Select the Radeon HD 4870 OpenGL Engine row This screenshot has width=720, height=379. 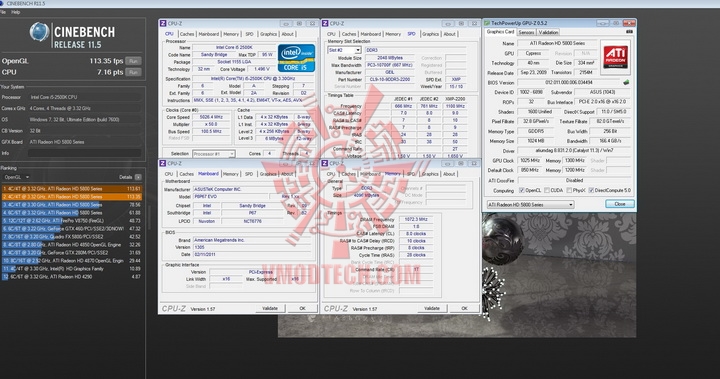72,260
